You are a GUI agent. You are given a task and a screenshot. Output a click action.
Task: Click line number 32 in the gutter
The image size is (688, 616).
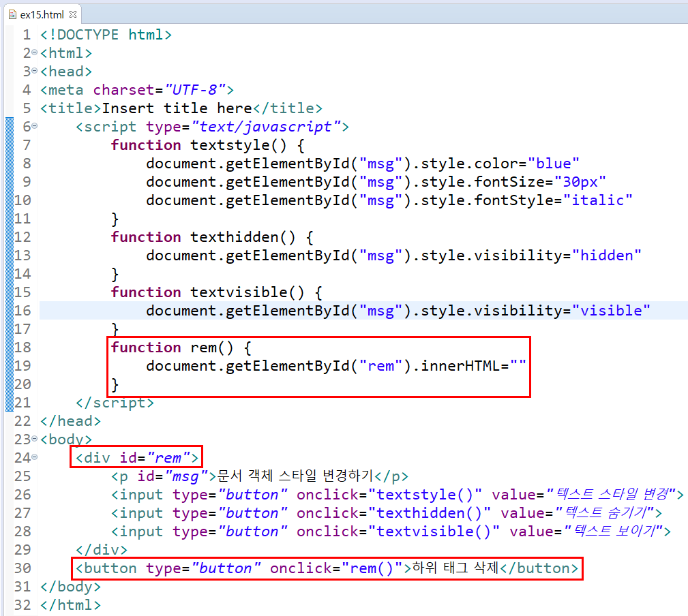click(23, 605)
